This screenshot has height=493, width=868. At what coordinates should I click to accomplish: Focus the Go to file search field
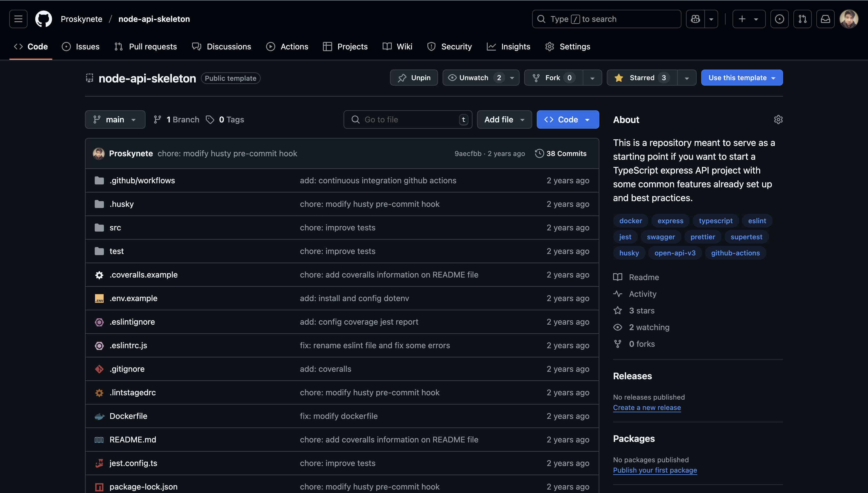[x=408, y=120]
